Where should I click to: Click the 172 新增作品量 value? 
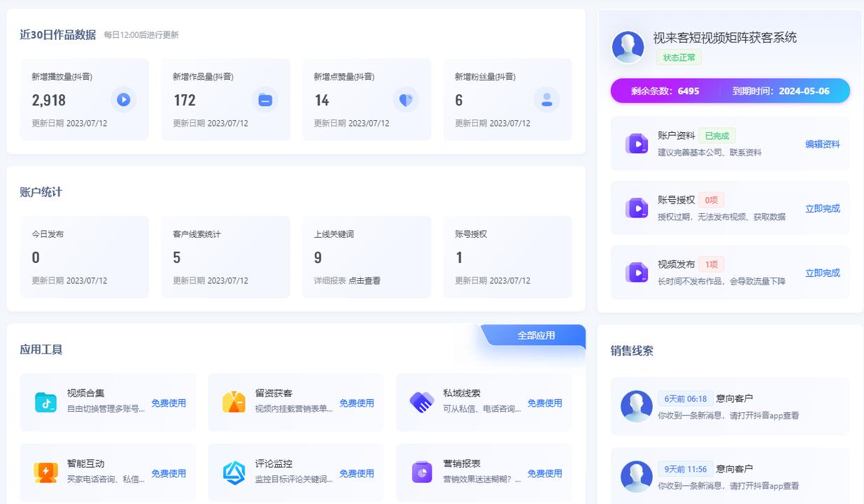point(185,100)
